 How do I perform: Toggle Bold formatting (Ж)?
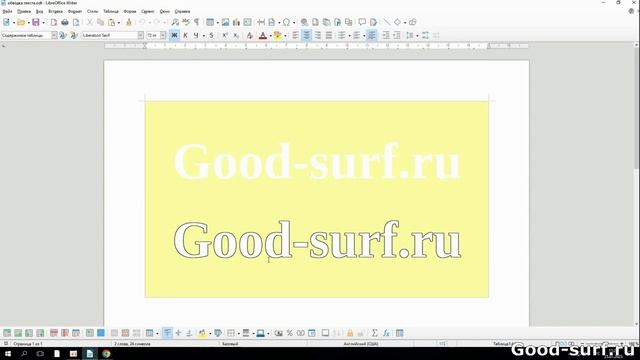pyautogui.click(x=174, y=36)
